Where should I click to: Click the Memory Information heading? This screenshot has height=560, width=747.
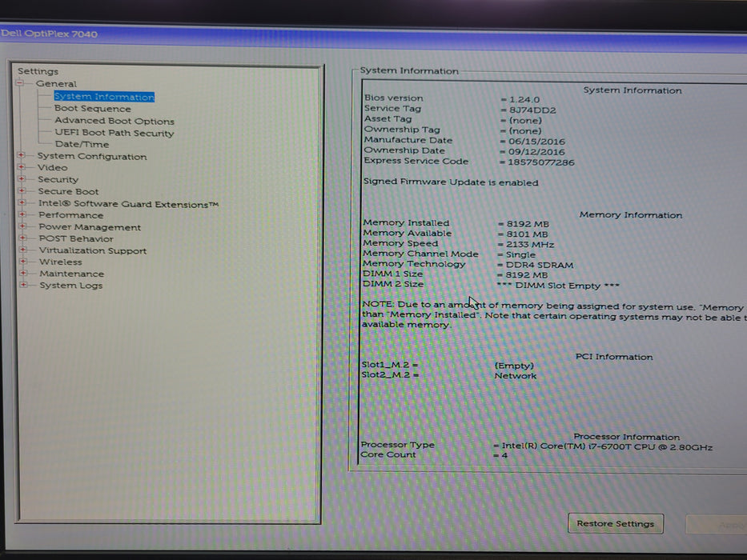pos(631,214)
